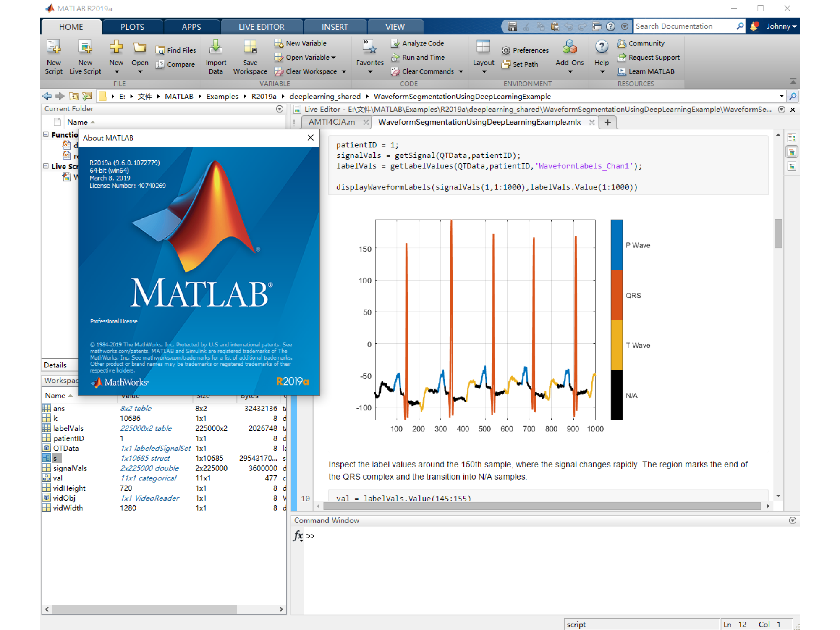Add a new editor tab
This screenshot has height=630, width=840.
coord(607,122)
